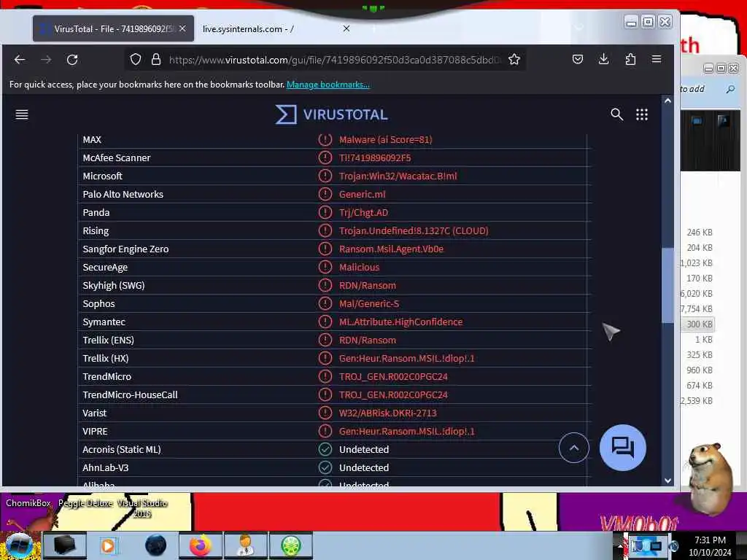
Task: Open Manage bookmarks link
Action: [x=328, y=85]
